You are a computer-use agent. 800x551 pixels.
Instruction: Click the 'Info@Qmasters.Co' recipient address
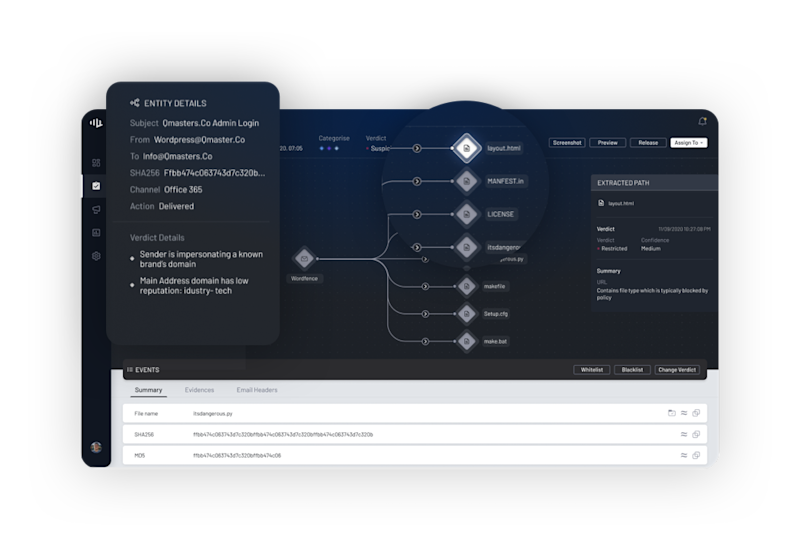coord(178,156)
